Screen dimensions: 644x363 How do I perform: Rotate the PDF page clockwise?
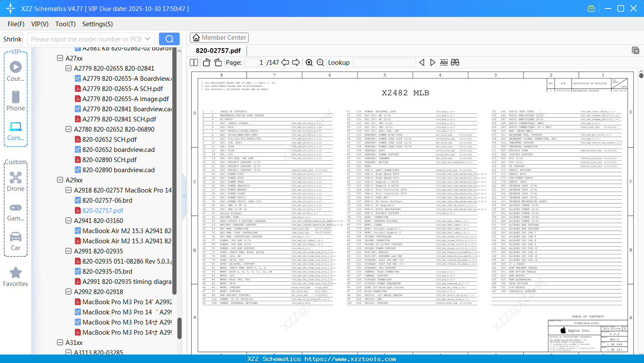pyautogui.click(x=218, y=62)
